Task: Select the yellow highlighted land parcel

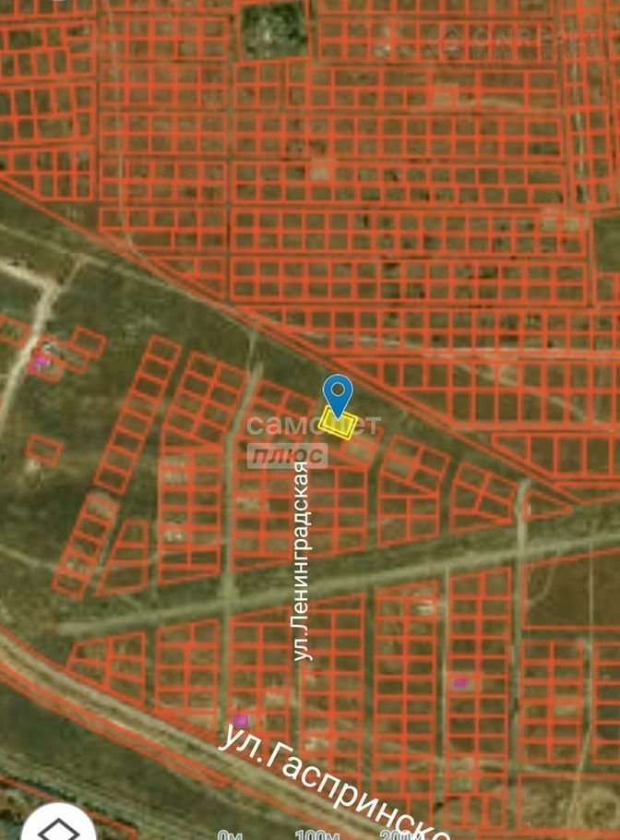Action: coord(339,424)
